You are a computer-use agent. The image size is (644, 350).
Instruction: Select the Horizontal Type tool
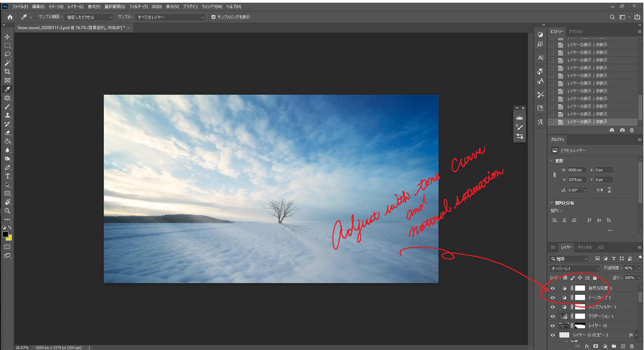(x=7, y=176)
